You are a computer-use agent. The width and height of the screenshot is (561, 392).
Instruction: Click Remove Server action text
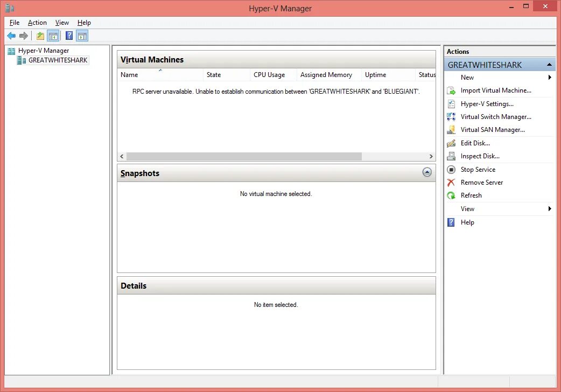coord(481,183)
